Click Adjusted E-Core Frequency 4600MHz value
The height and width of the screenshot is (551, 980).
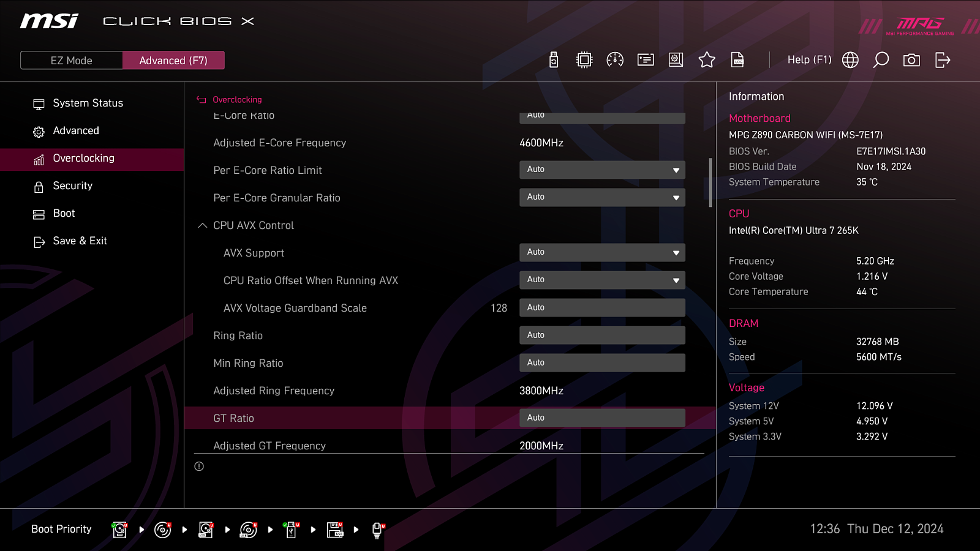click(x=541, y=143)
